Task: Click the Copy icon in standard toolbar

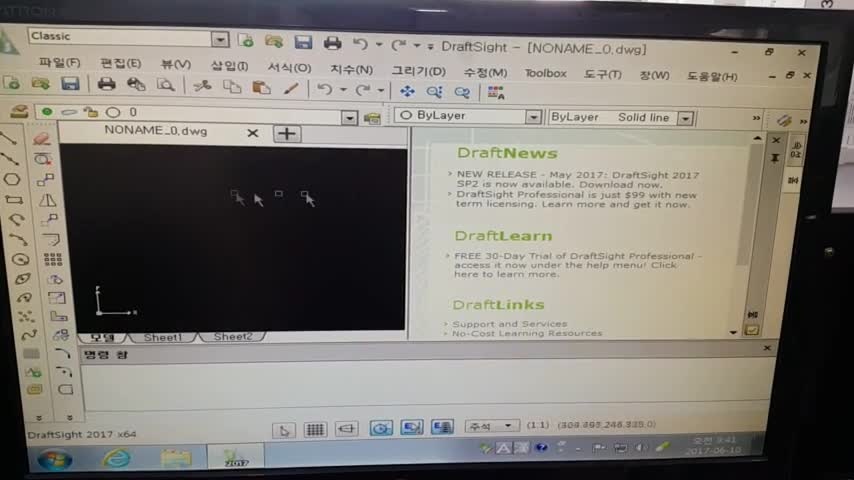Action: tap(232, 87)
